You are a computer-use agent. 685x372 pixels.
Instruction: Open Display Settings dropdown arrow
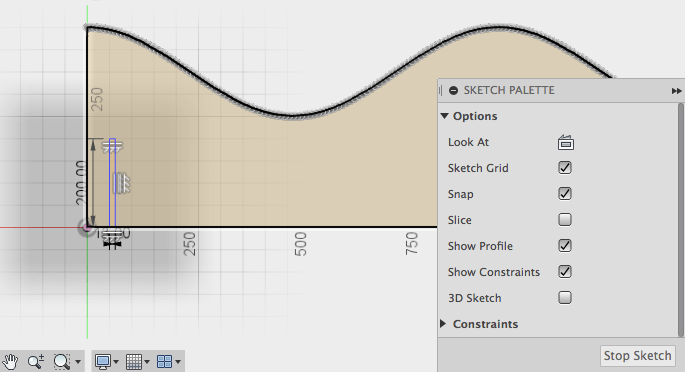[x=116, y=362]
